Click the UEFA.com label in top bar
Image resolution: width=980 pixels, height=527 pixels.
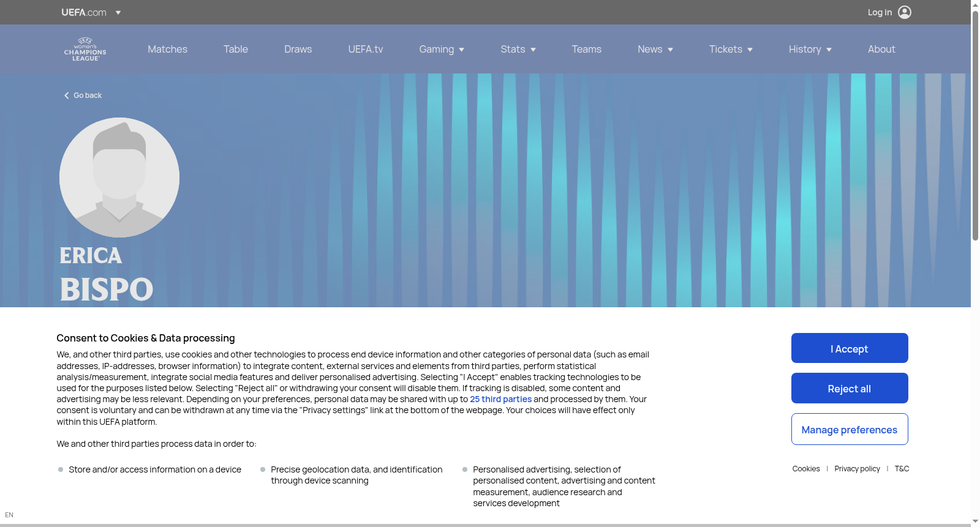(84, 12)
